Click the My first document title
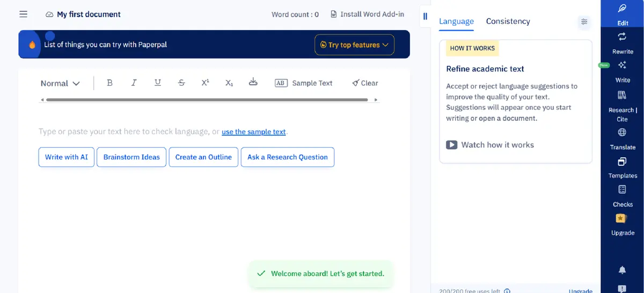This screenshot has height=293, width=644. pos(89,14)
